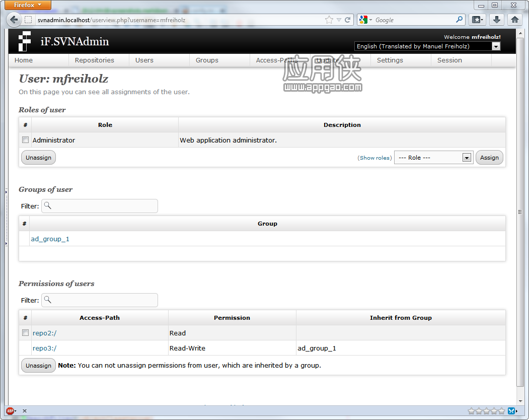Select the Read-Write permission cell
Image resolution: width=529 pixels, height=420 pixels.
232,348
